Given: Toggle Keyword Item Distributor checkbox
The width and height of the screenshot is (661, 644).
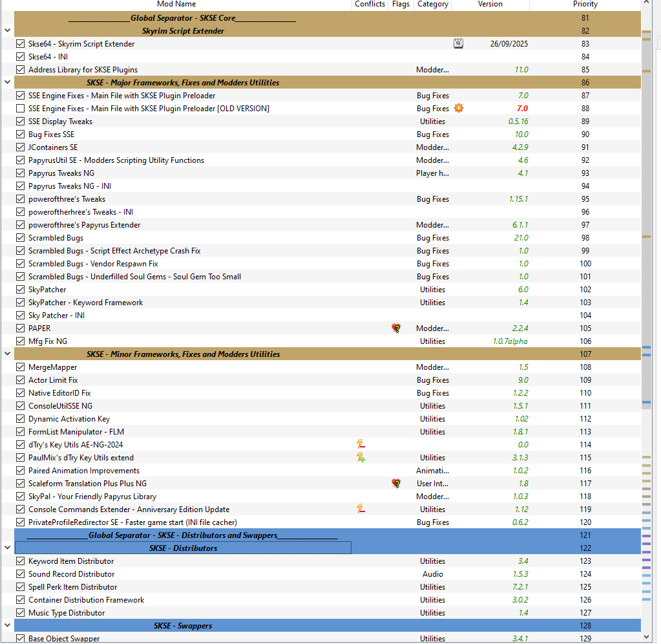Looking at the screenshot, I should pyautogui.click(x=20, y=561).
